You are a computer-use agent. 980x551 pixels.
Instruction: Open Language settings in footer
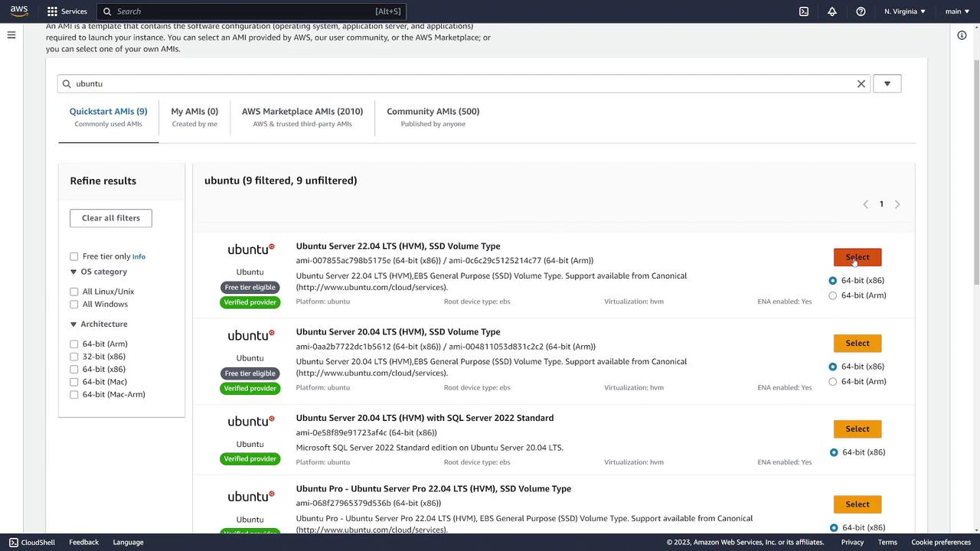pos(128,542)
